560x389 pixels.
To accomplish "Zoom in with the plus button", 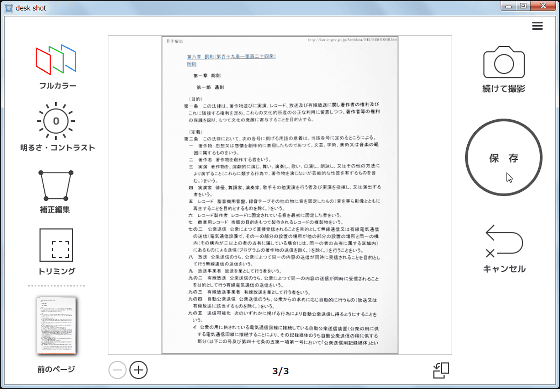I will (x=139, y=370).
